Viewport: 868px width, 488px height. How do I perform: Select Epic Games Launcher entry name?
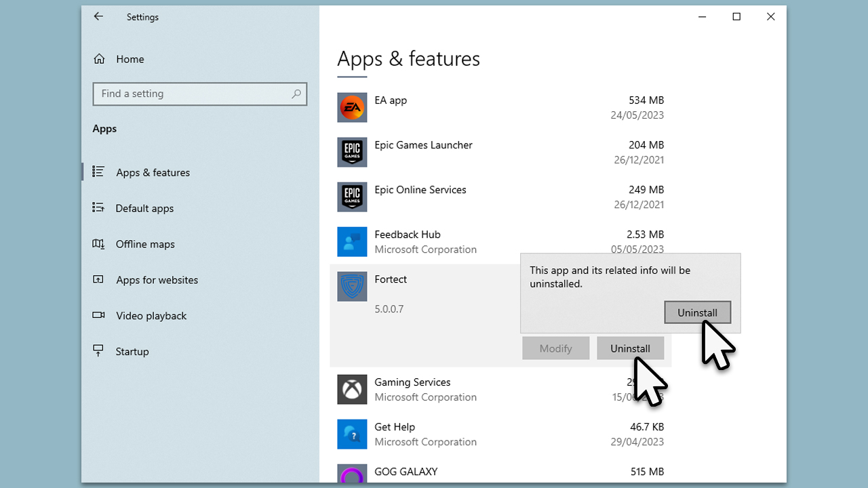coord(423,145)
